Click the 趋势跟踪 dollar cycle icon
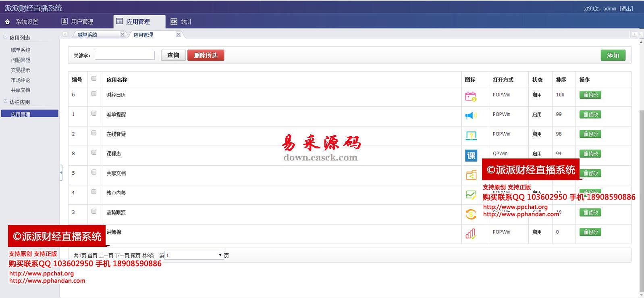Image resolution: width=644 pixels, height=298 pixels. (x=471, y=214)
